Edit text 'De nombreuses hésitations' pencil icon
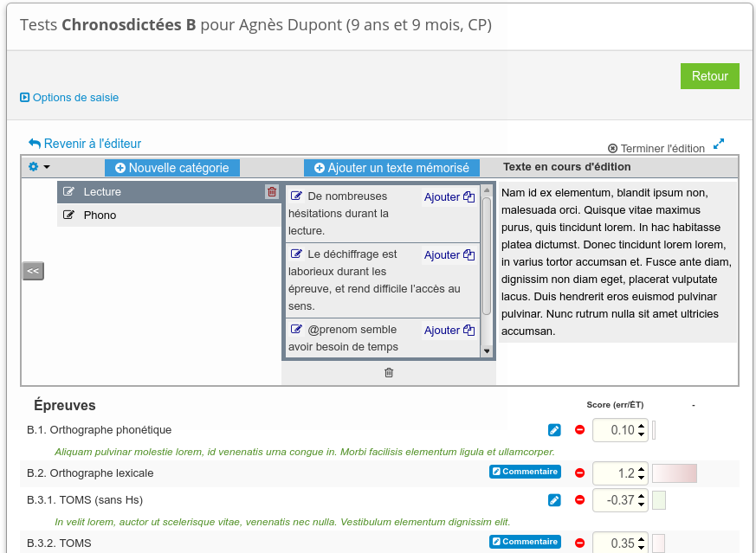Viewport: 756px width, 553px height. pyautogui.click(x=296, y=196)
